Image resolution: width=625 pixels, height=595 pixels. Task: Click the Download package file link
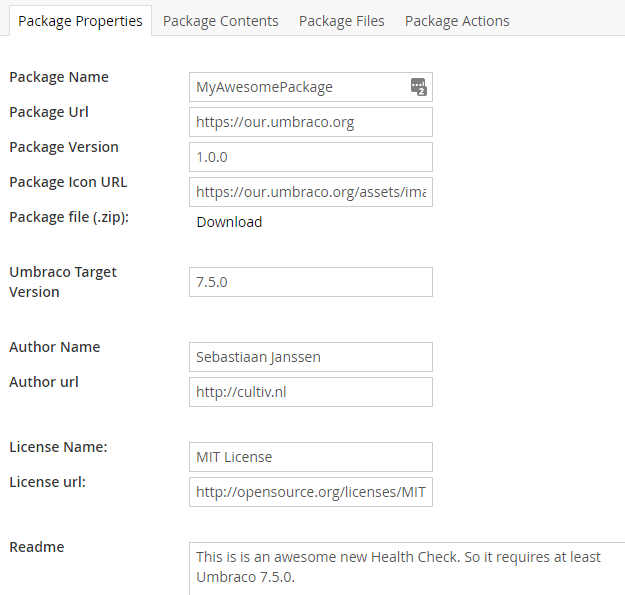(229, 222)
